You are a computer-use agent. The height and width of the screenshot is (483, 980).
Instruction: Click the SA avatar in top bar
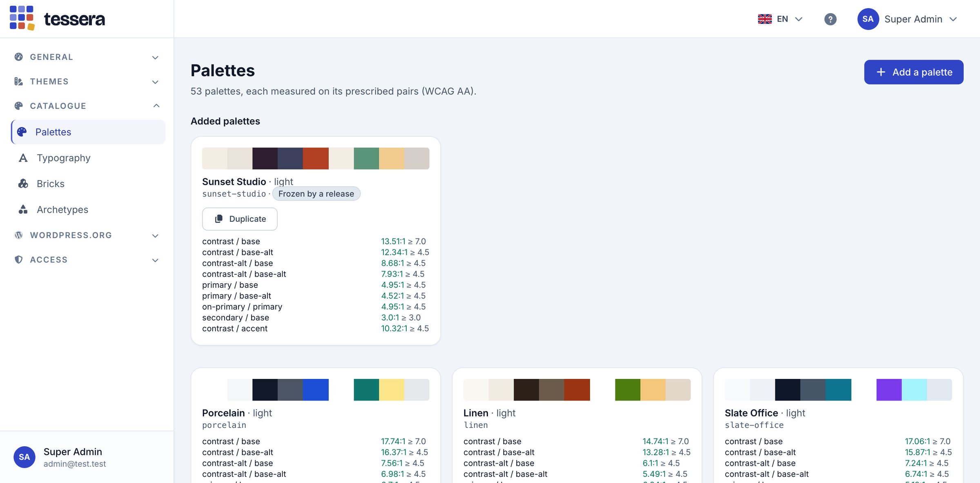[868, 19]
